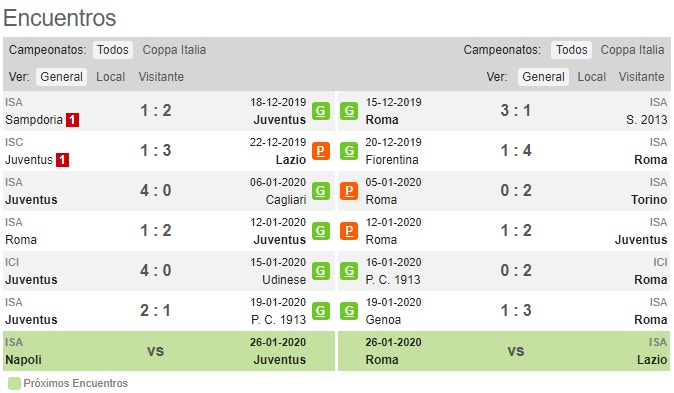Image resolution: width=674 pixels, height=393 pixels.
Task: Click orange P badge for Juventus-Lazio match
Action: 321,151
